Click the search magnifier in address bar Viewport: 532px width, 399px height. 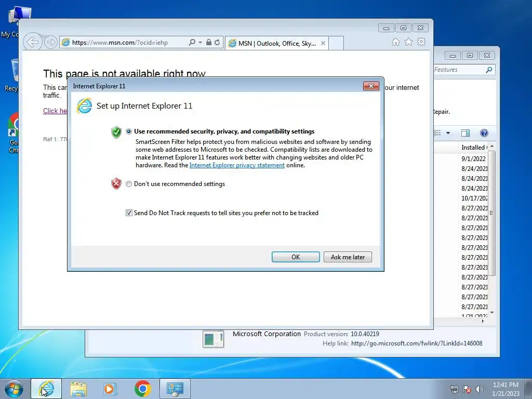coord(192,43)
